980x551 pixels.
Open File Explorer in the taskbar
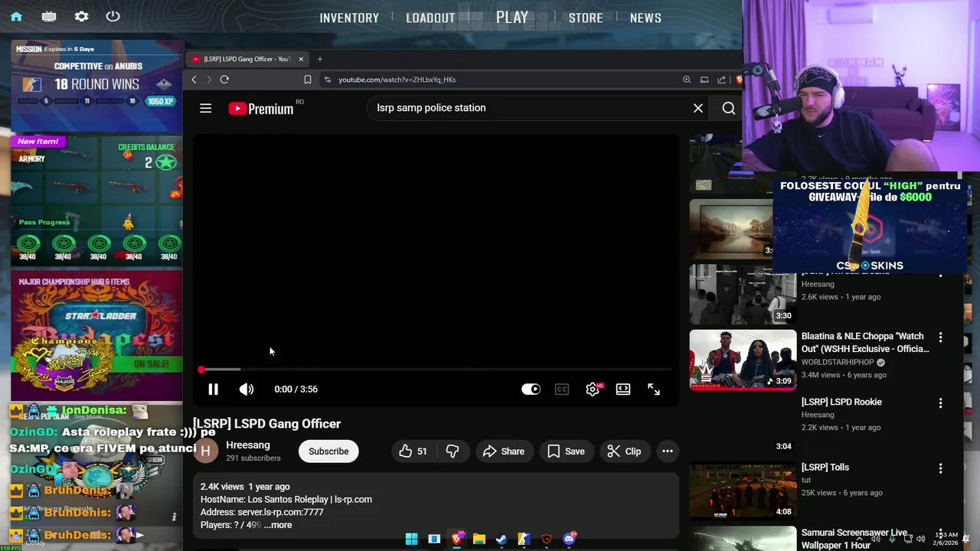pos(479,539)
